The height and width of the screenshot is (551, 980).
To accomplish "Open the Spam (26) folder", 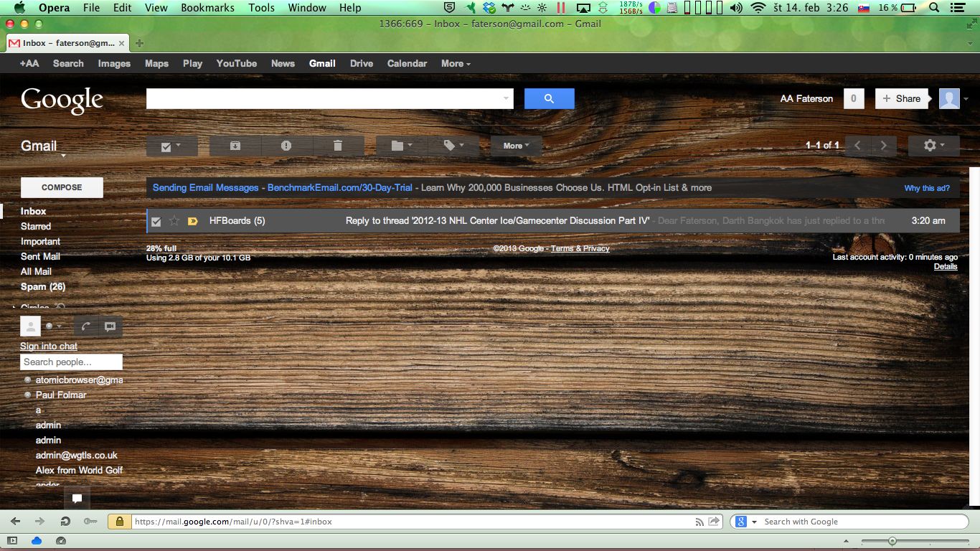I will click(43, 286).
